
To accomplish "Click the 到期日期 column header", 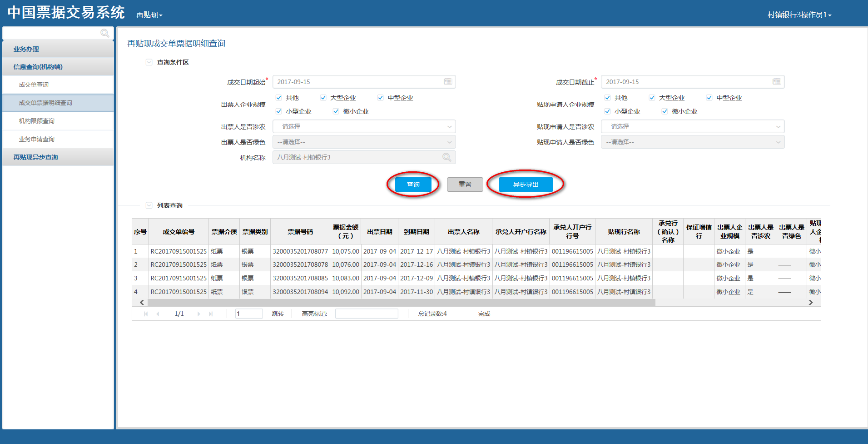I will click(x=417, y=232).
